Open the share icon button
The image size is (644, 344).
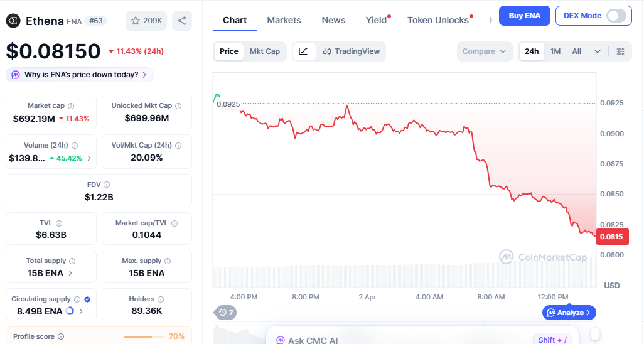(x=182, y=21)
